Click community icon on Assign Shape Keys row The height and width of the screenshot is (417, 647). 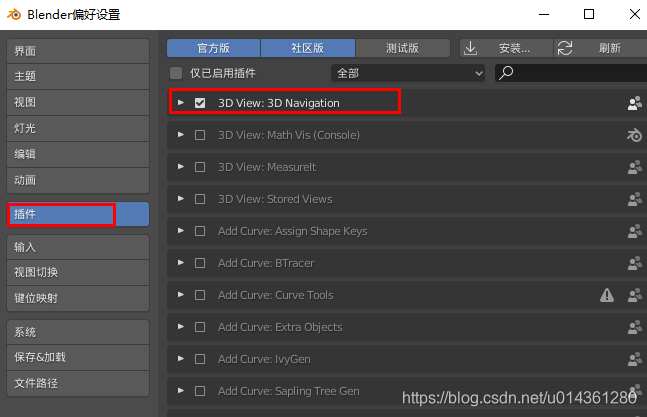[635, 231]
